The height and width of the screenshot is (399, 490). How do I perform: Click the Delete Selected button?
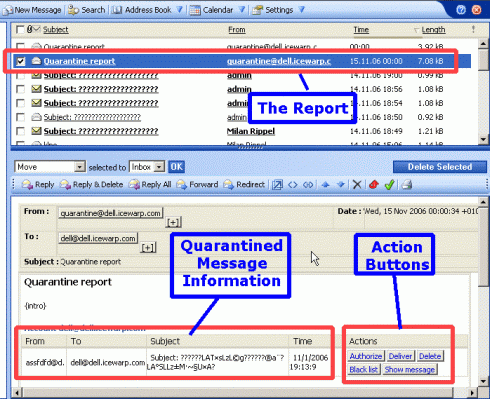click(440, 167)
